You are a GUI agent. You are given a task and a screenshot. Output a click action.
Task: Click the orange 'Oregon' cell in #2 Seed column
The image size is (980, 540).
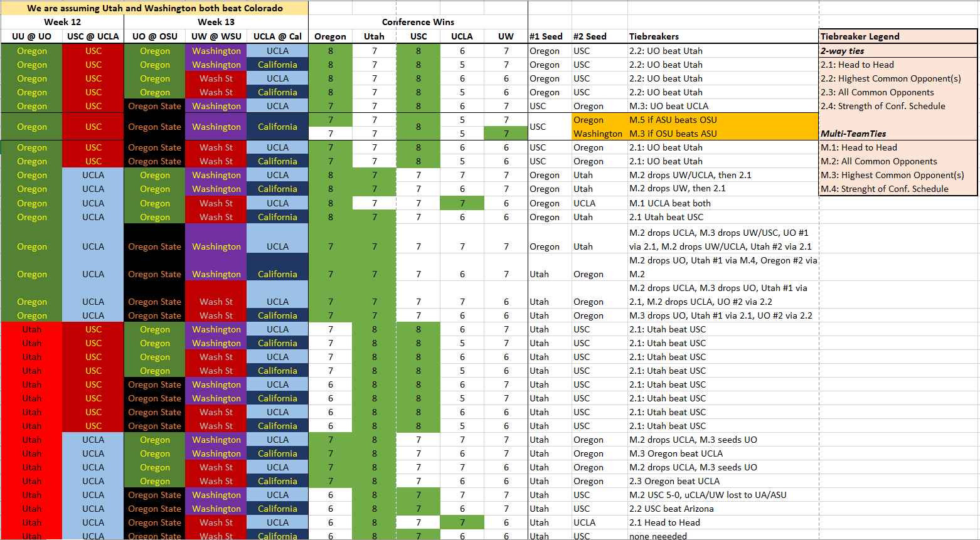point(599,120)
